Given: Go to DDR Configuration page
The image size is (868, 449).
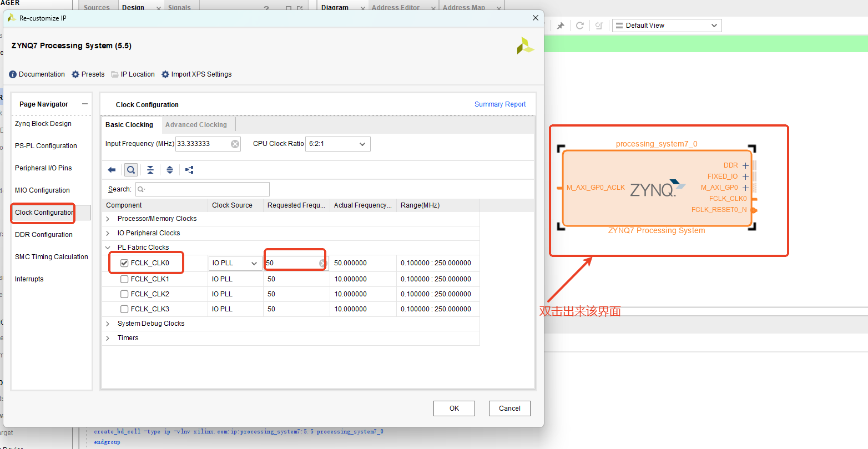Looking at the screenshot, I should click(44, 235).
